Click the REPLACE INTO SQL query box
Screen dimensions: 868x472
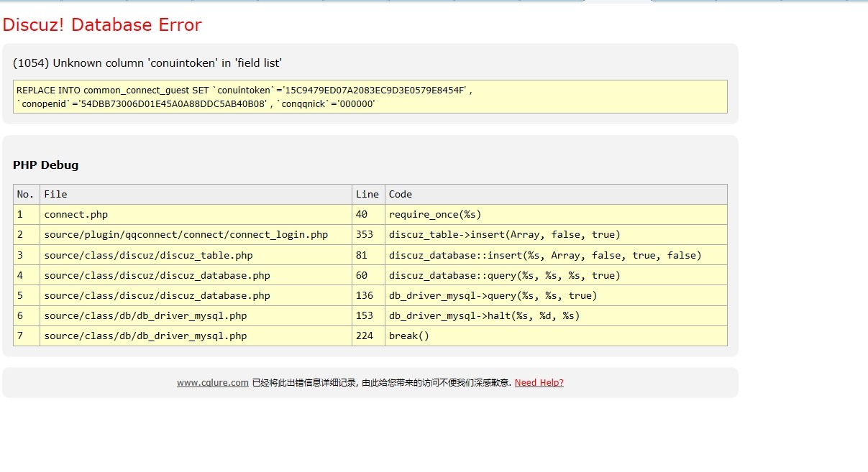pos(370,96)
